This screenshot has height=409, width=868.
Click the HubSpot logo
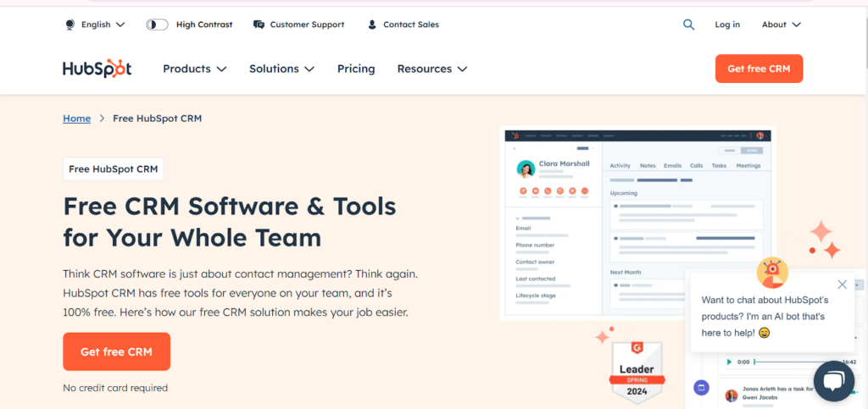97,69
